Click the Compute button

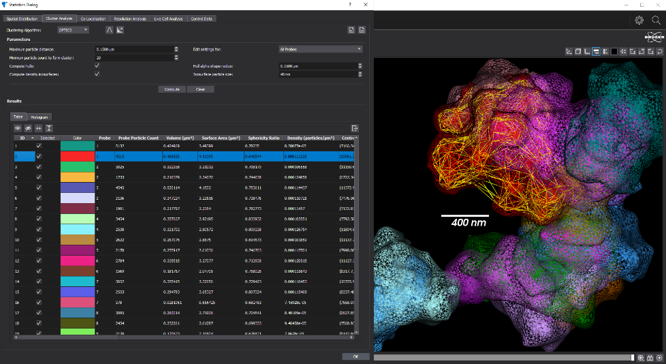click(x=172, y=89)
